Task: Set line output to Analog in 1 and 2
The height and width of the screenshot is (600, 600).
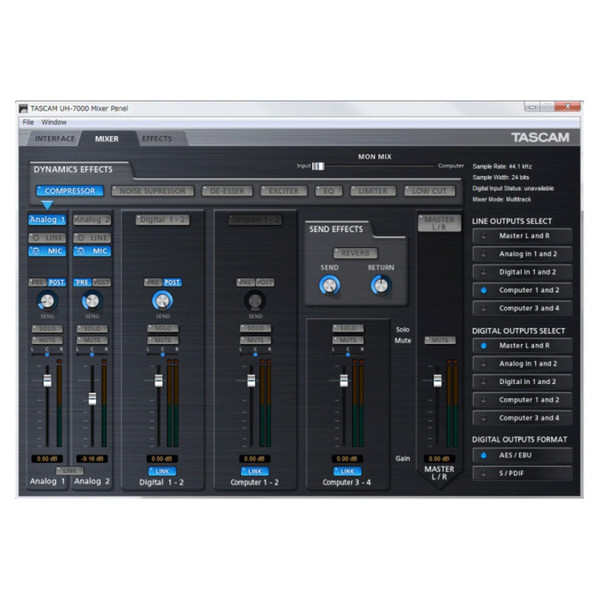Action: pyautogui.click(x=522, y=254)
